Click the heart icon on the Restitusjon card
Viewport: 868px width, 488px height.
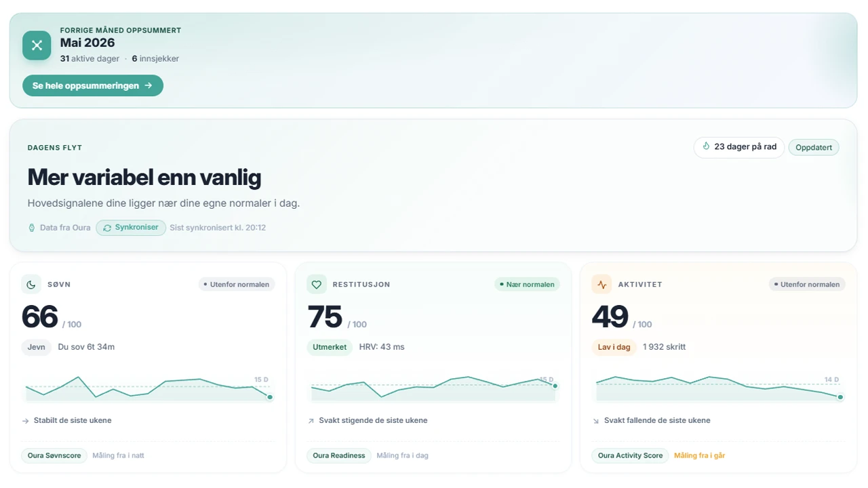[317, 285]
